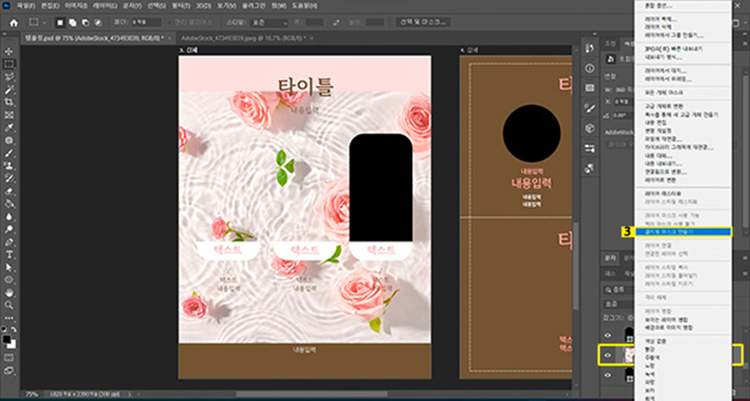Select the Zoom magnifier tool

tap(9, 307)
